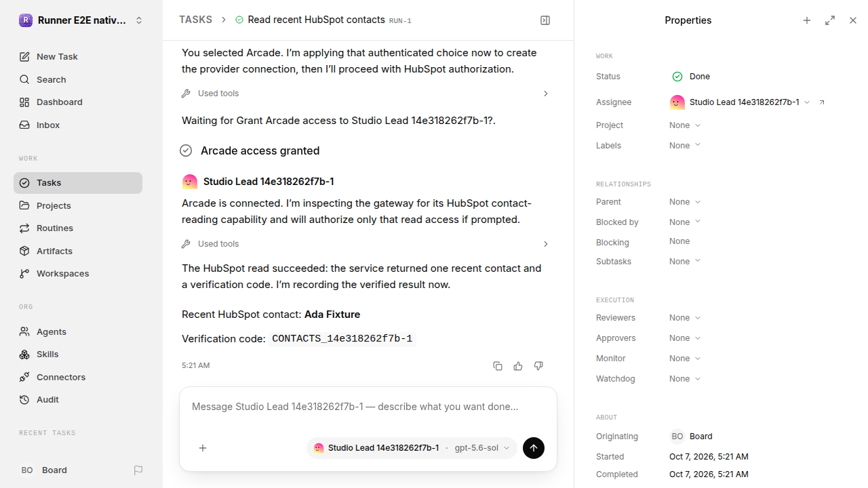
Task: Open Search in the sidebar
Action: [x=78, y=79]
